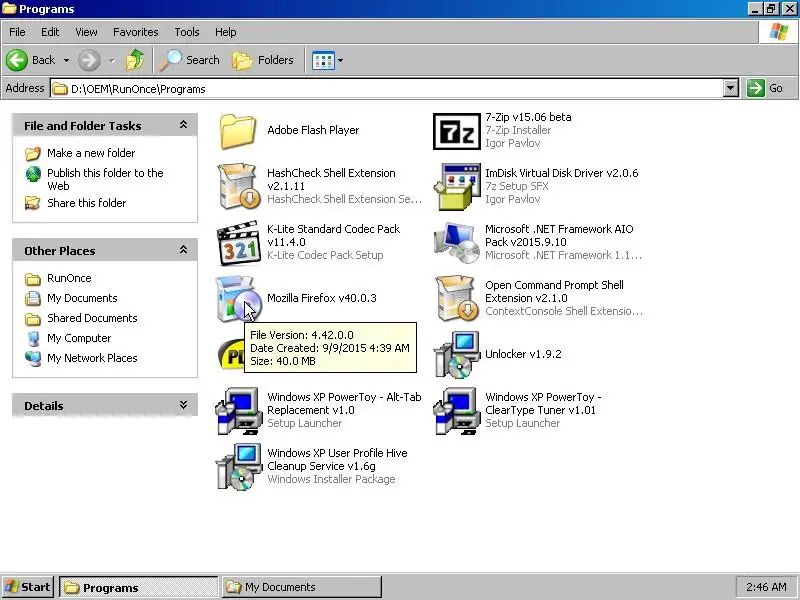Select the Unlocker v1.9.2 icon

pyautogui.click(x=457, y=355)
